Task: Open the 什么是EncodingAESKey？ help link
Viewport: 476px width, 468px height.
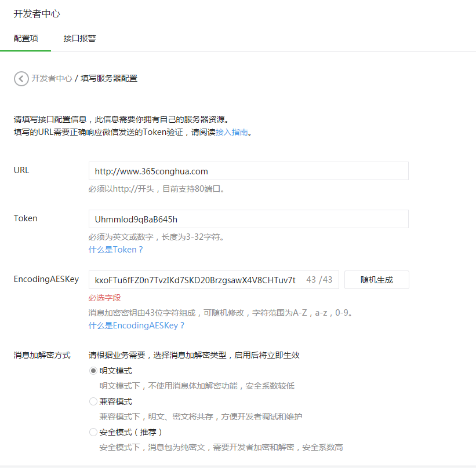Action: [x=136, y=326]
